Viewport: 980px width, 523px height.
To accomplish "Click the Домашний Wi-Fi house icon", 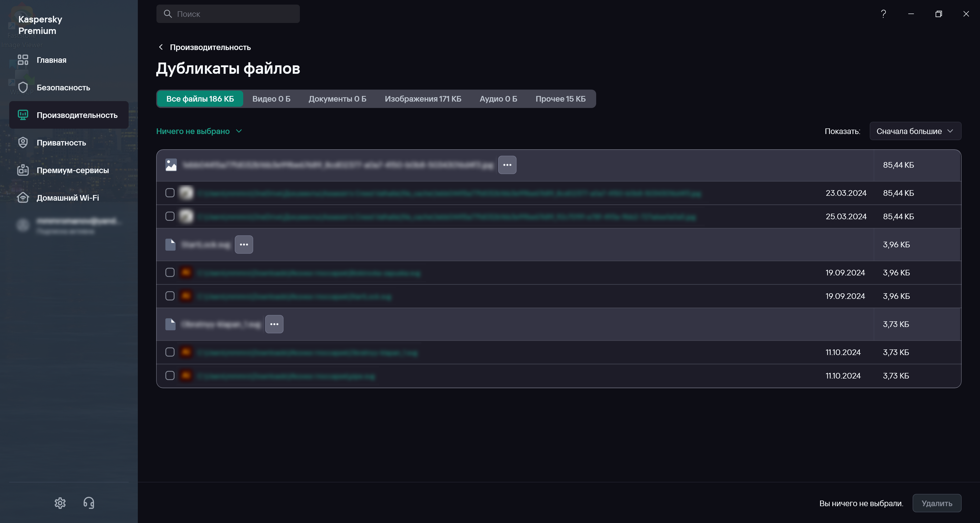I will (x=23, y=198).
